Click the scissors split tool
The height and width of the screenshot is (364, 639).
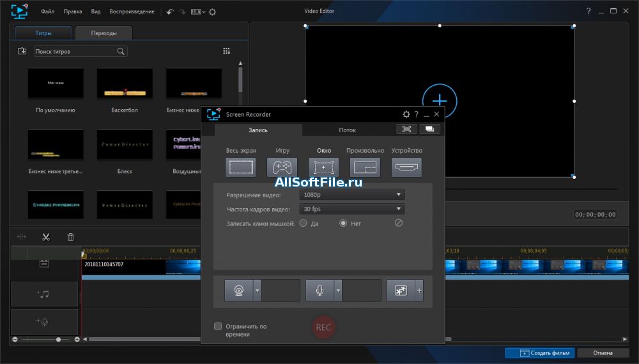[x=46, y=237]
